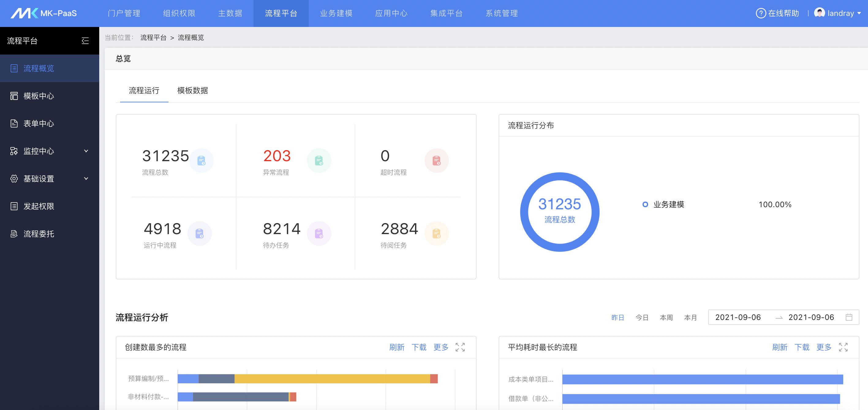Filter analysis by 本月
Viewport: 868px width, 410px height.
coord(690,318)
